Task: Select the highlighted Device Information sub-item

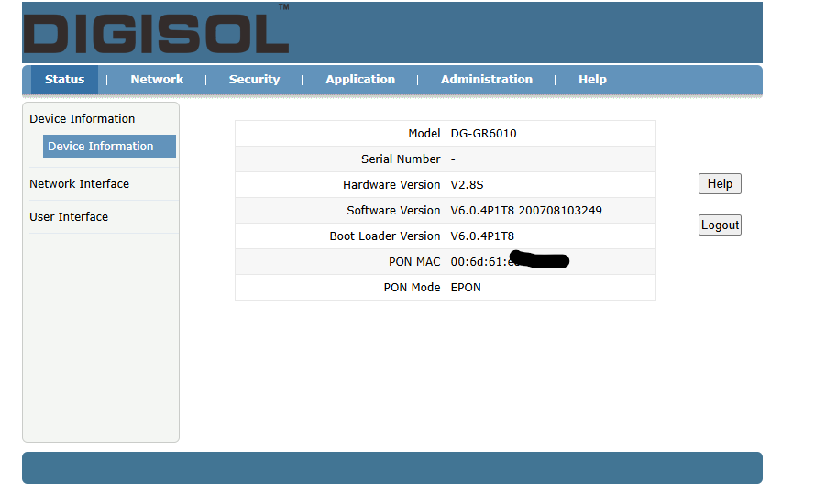Action: pyautogui.click(x=109, y=146)
